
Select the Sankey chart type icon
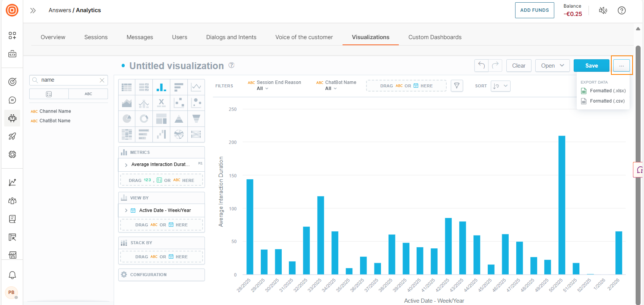click(196, 134)
